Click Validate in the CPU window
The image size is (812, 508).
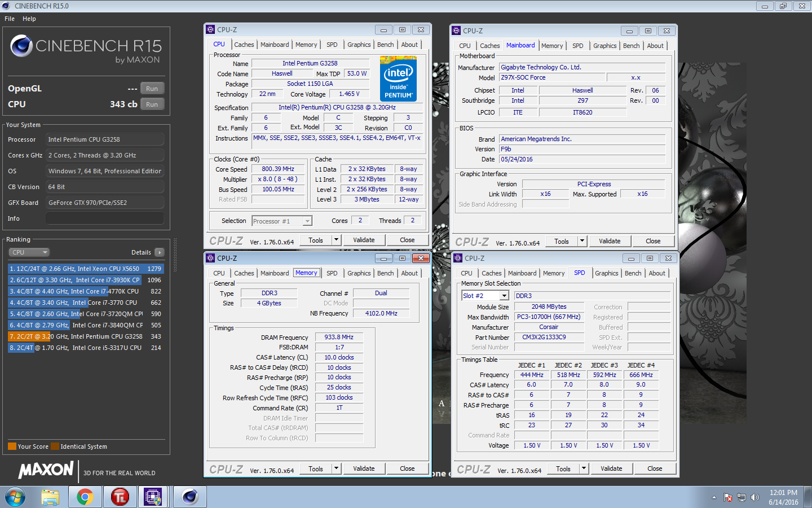point(364,240)
